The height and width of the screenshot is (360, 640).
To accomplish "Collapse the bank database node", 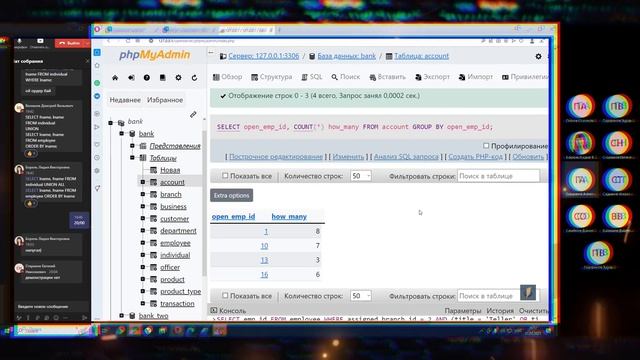I will click(121, 133).
